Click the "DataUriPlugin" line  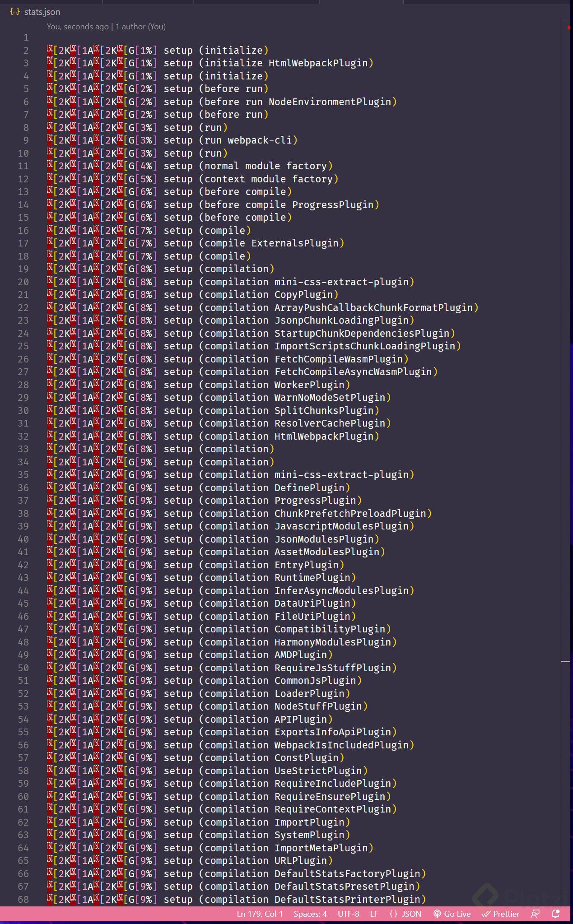(x=201, y=604)
